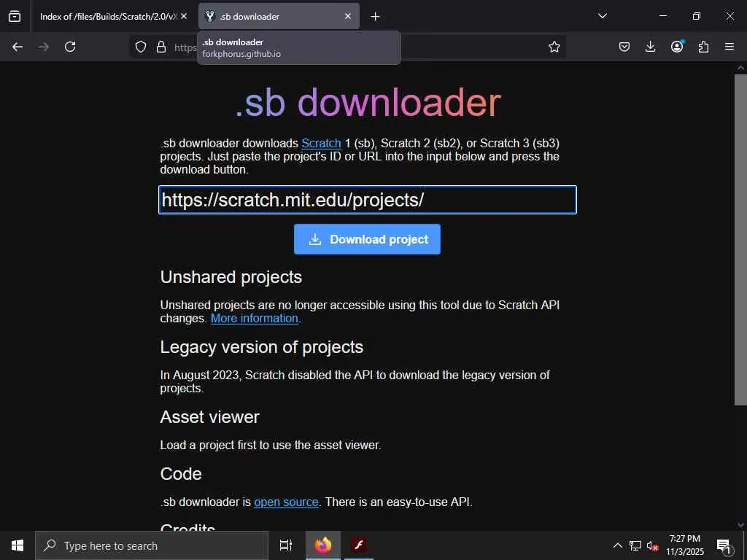Open the notification center icon
The image size is (747, 560).
coord(724,545)
